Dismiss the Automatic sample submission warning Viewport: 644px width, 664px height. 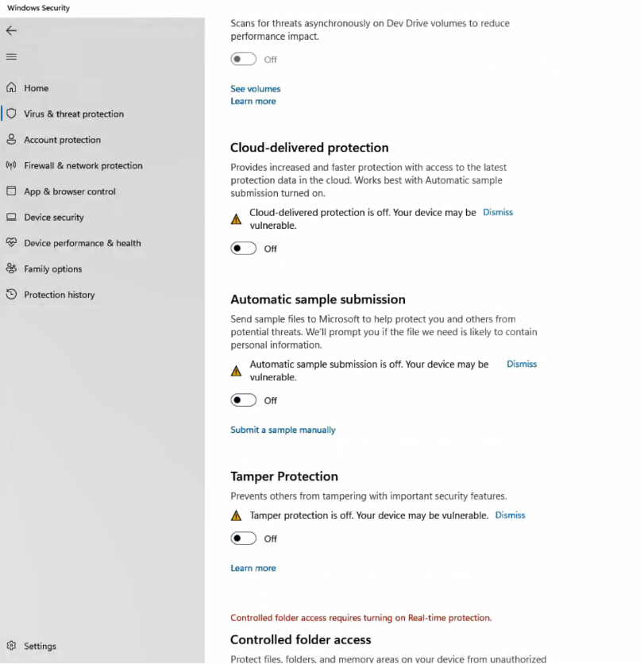(x=522, y=364)
